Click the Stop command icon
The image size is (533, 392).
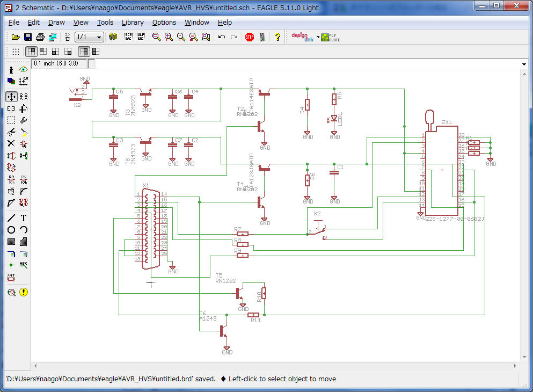click(x=250, y=37)
